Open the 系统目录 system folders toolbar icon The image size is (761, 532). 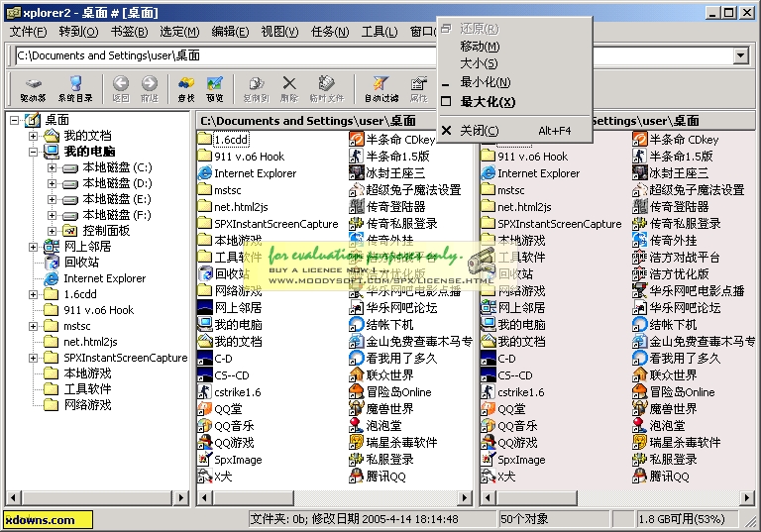pos(74,89)
